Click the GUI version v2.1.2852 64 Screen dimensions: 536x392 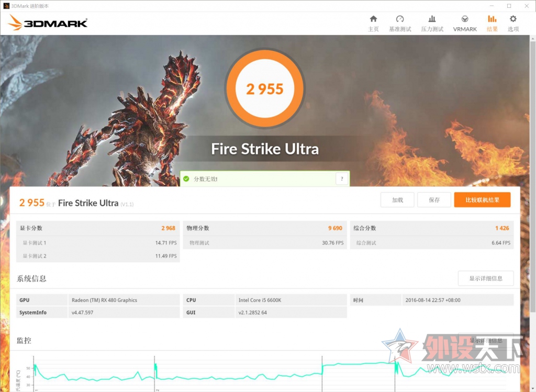click(x=253, y=312)
